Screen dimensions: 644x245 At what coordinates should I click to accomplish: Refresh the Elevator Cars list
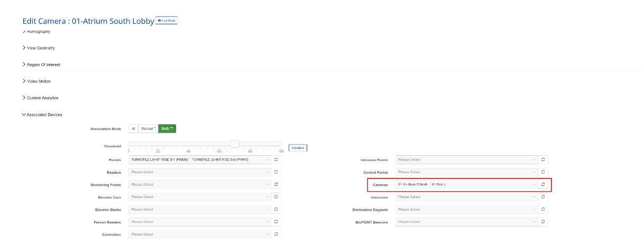[x=277, y=197]
